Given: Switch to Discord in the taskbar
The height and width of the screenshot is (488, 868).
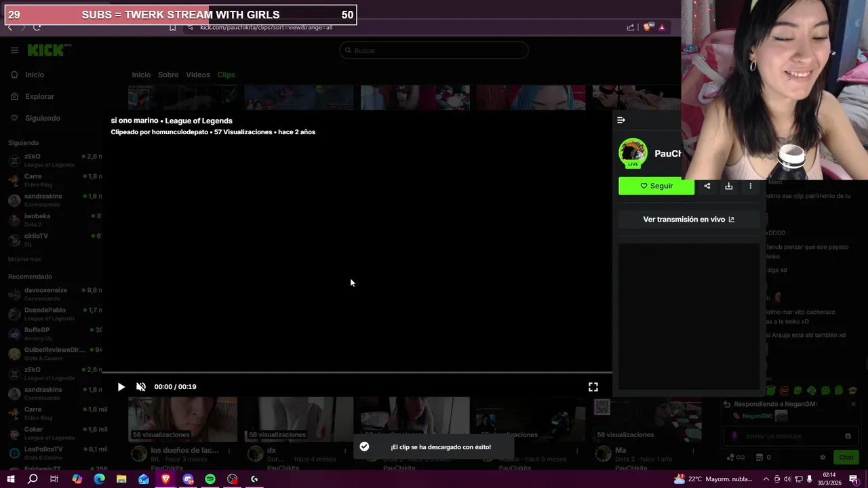Looking at the screenshot, I should (x=188, y=479).
